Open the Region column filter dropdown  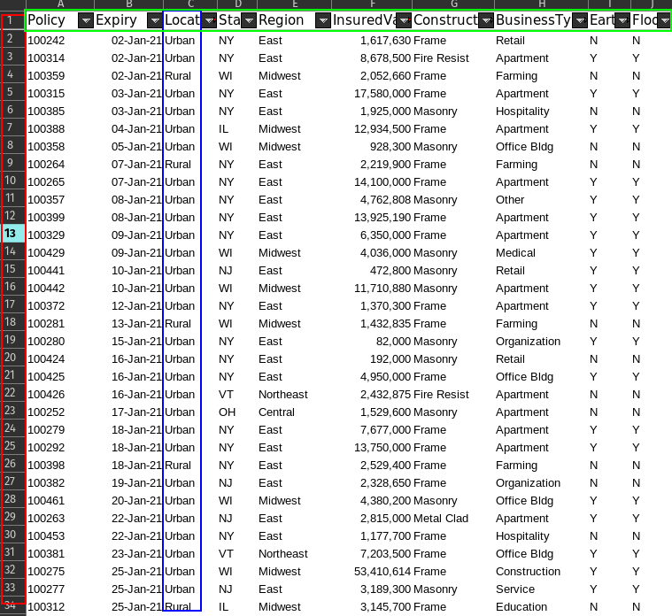click(323, 20)
